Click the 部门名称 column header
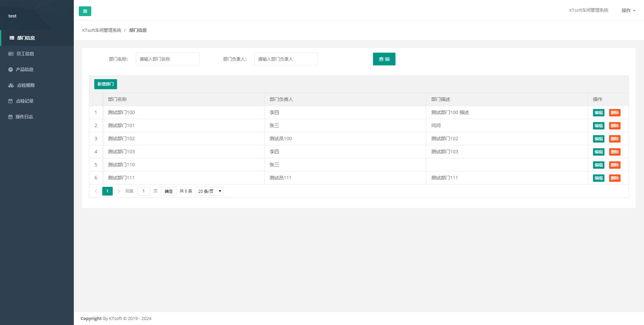The width and height of the screenshot is (644, 325). [x=183, y=99]
